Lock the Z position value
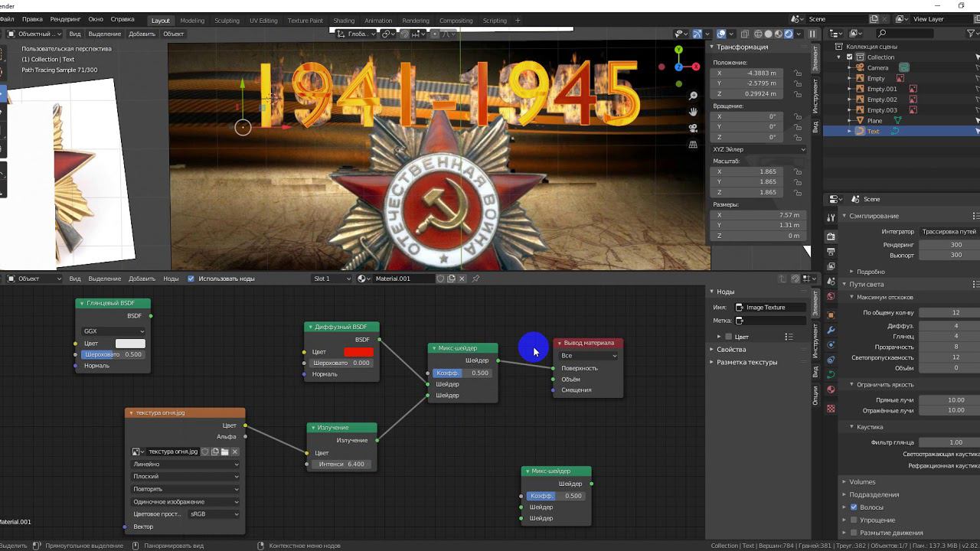Image resolution: width=980 pixels, height=551 pixels. (798, 94)
